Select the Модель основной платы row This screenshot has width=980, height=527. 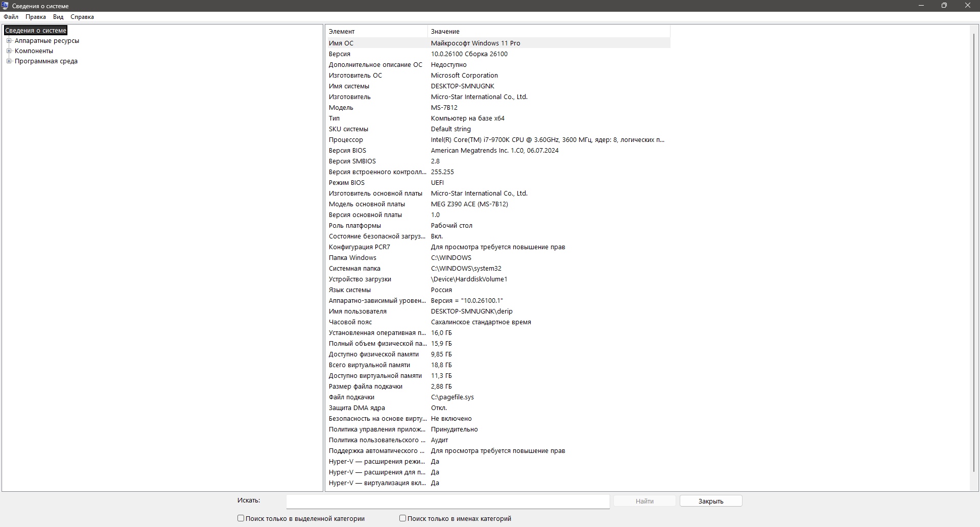(498, 204)
